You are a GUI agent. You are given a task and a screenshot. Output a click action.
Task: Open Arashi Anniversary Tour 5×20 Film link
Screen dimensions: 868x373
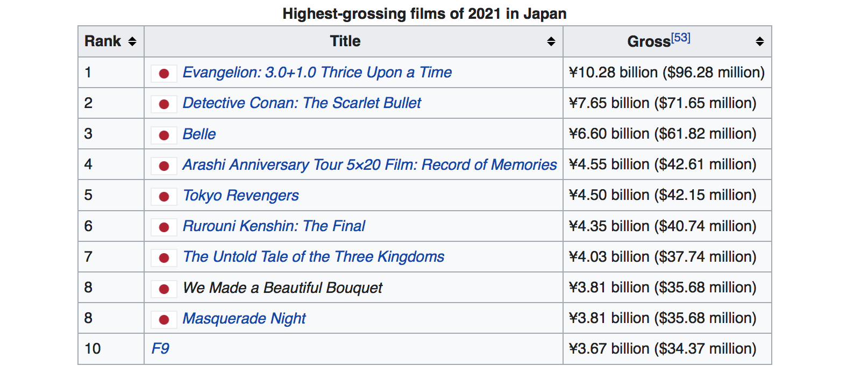[x=369, y=165]
